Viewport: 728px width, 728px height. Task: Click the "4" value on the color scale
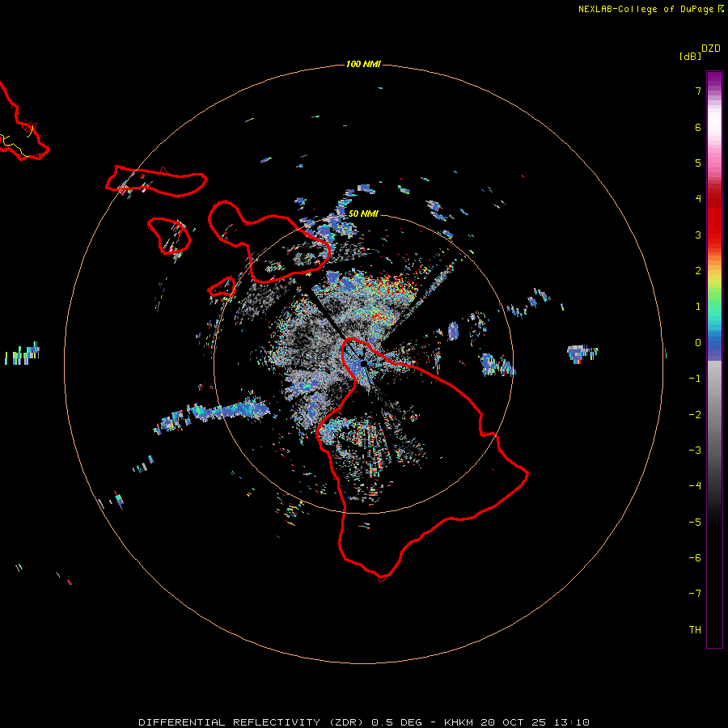(x=698, y=199)
